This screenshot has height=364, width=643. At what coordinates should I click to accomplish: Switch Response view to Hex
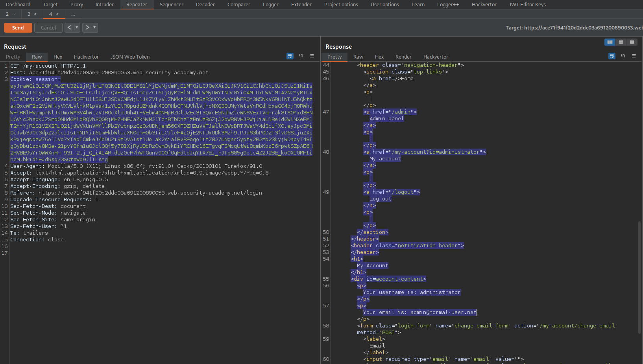point(379,57)
